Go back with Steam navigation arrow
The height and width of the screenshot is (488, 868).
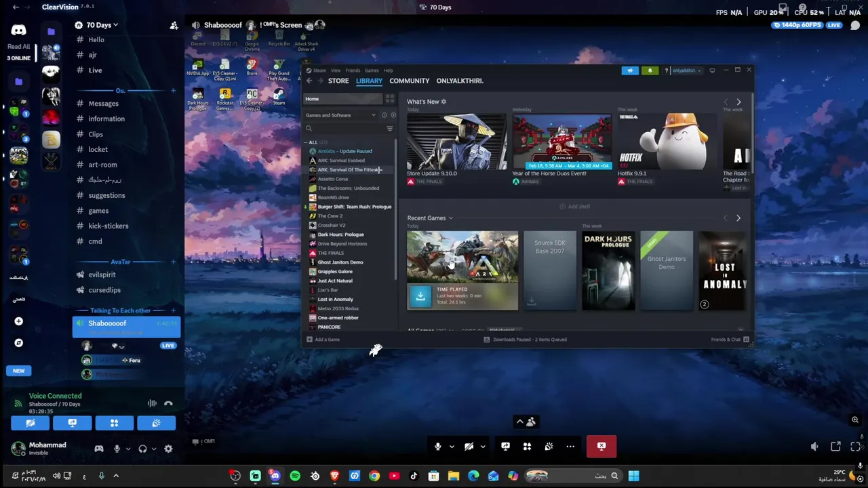point(309,81)
